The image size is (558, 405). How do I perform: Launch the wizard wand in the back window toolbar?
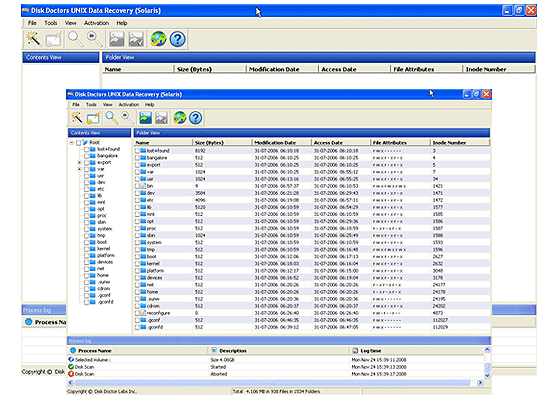pos(33,39)
